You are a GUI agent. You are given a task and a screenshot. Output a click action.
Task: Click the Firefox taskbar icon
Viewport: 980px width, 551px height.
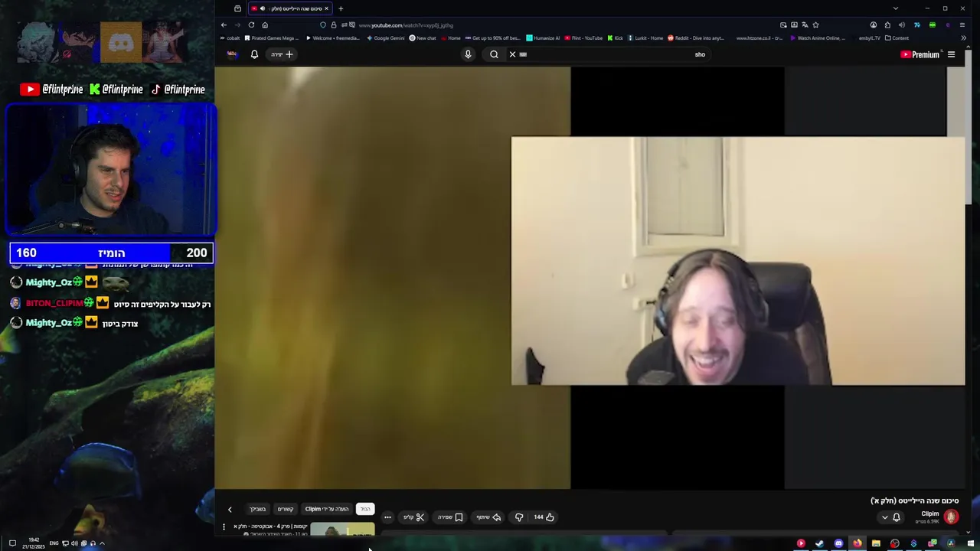[x=857, y=543]
